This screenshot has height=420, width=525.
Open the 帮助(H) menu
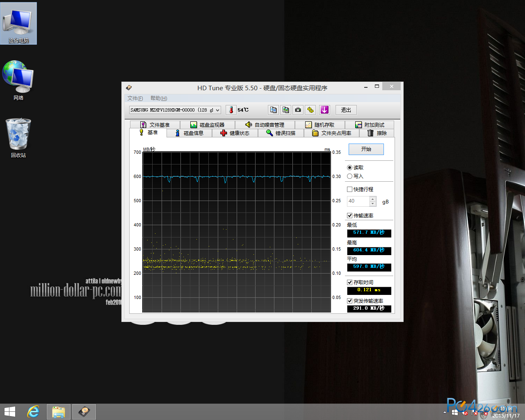159,98
